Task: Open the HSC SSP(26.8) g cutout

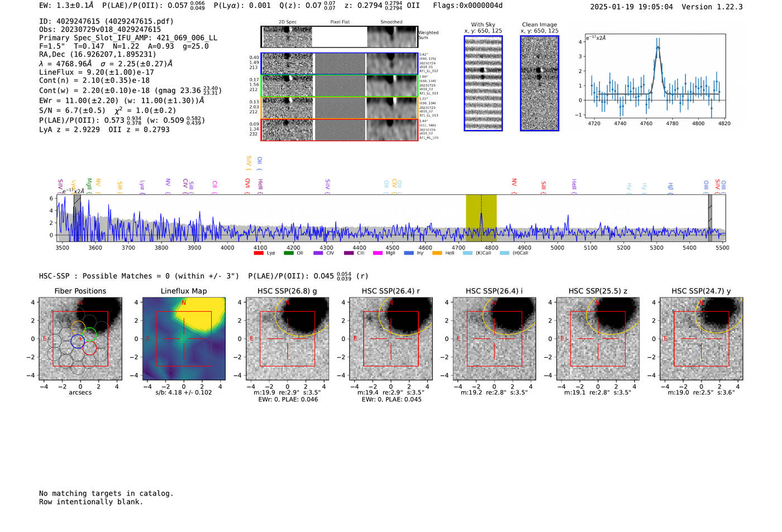Action: (x=287, y=338)
